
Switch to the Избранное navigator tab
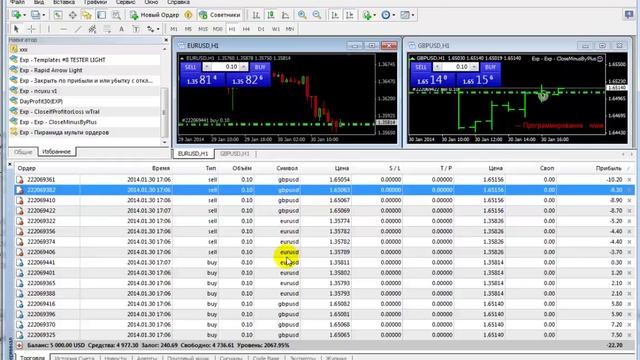point(57,151)
